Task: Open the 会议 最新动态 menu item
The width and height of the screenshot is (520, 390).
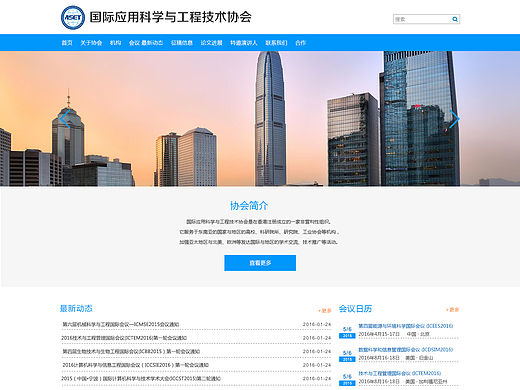Action: 146,43
